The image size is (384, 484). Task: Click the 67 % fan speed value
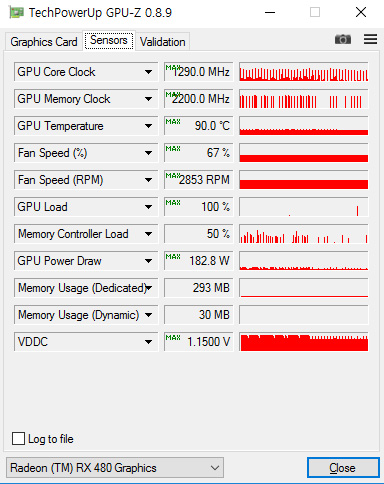(x=199, y=153)
